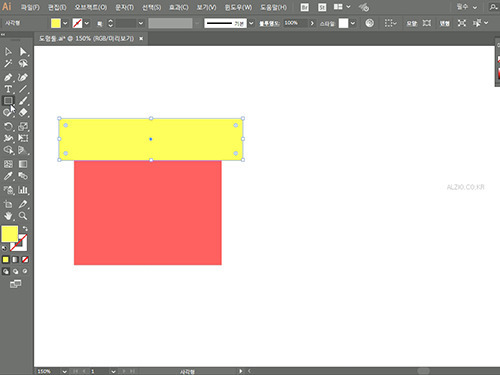Open the 선택(S) menu

coord(151,7)
